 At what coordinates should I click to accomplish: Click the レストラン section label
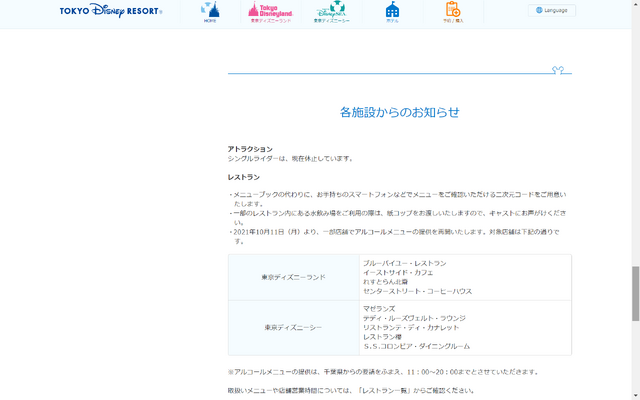click(x=244, y=177)
